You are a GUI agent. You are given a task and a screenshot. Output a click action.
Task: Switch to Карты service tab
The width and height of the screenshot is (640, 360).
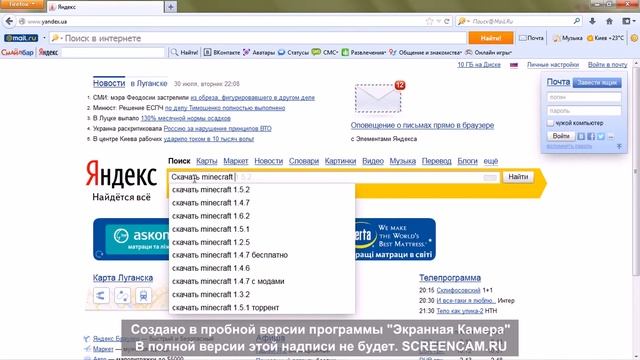click(207, 161)
